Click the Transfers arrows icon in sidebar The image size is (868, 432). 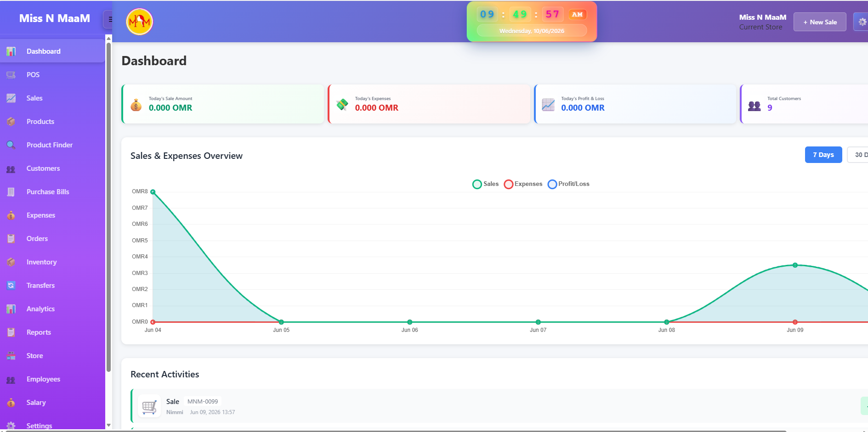point(11,286)
